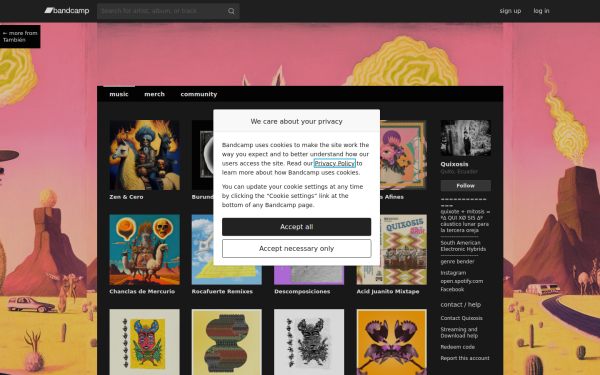The width and height of the screenshot is (600, 375).
Task: Click the Quixosis artist name
Action: pos(454,164)
